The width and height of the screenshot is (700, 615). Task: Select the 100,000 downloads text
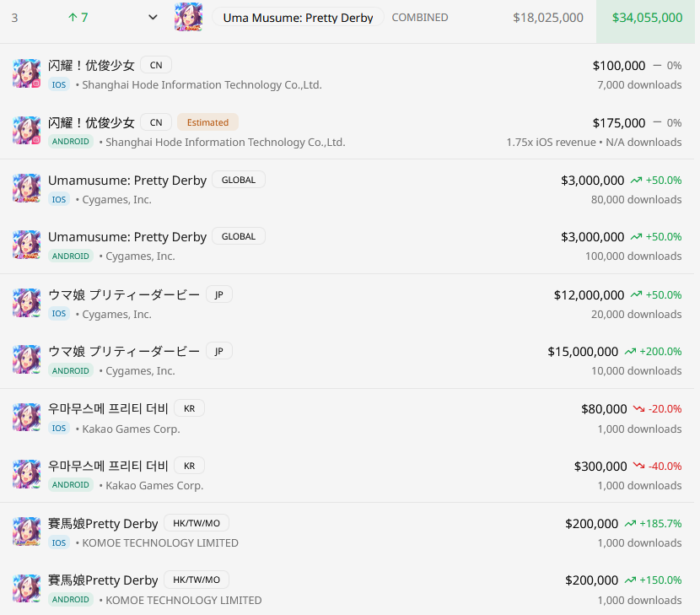pyautogui.click(x=633, y=256)
